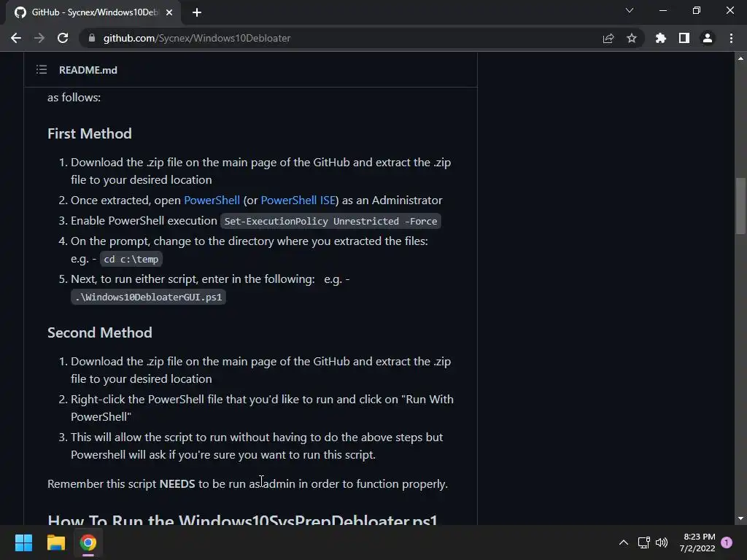Image resolution: width=747 pixels, height=560 pixels.
Task: Bookmark this tab with star icon
Action: click(632, 38)
